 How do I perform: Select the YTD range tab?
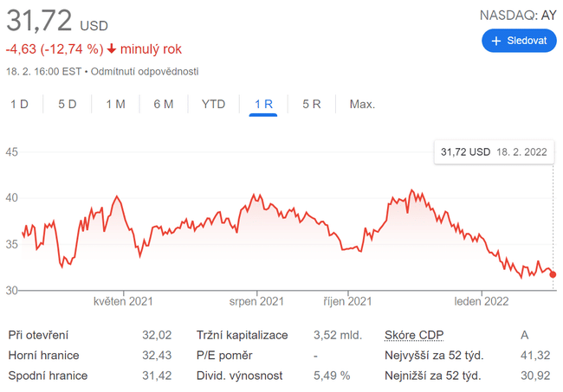(x=213, y=104)
